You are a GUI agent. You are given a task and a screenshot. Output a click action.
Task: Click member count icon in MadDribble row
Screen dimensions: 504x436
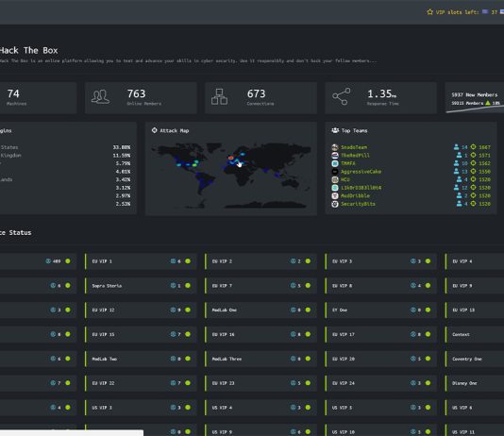[x=459, y=195]
